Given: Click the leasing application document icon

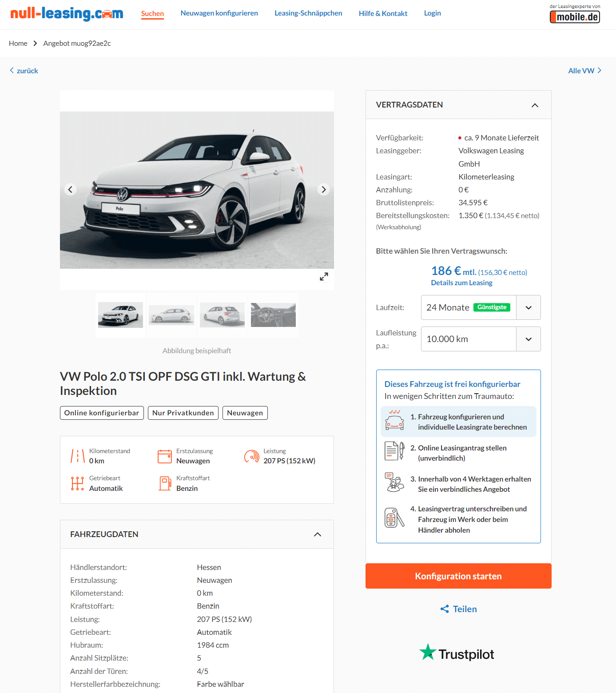Looking at the screenshot, I should tap(394, 451).
